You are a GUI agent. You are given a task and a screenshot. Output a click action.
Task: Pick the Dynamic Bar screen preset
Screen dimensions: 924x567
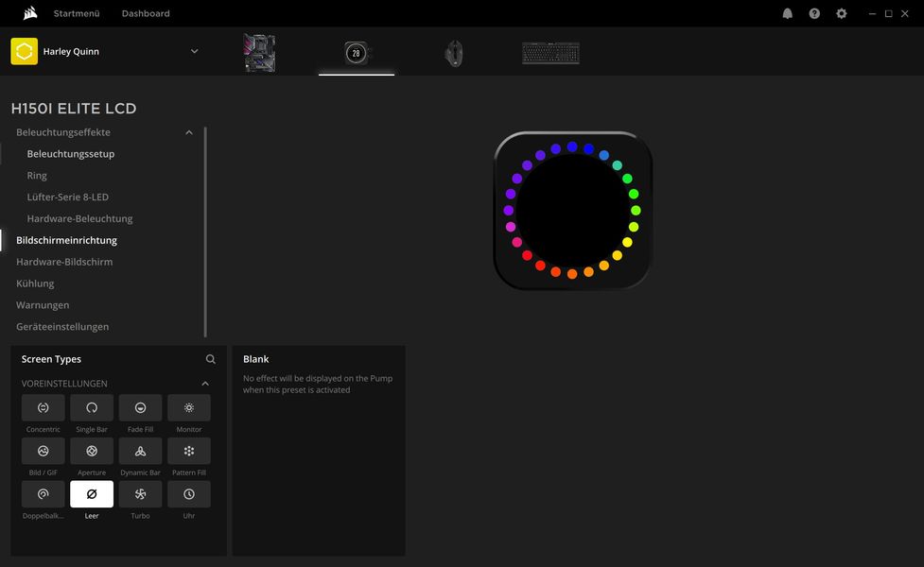(140, 451)
